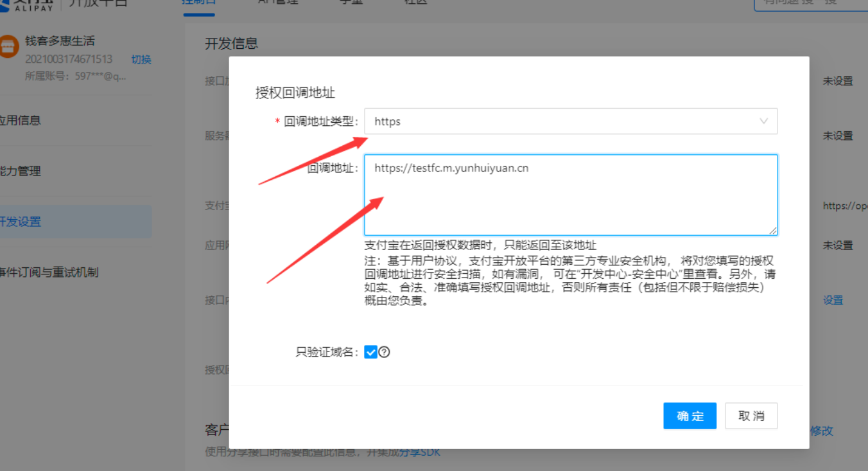Click the 回调地址 text area
This screenshot has height=471, width=868.
click(x=571, y=195)
